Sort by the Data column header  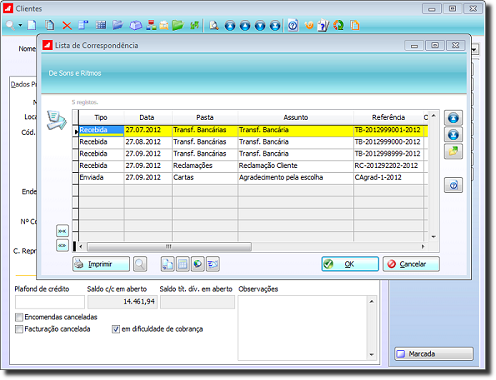(x=148, y=117)
